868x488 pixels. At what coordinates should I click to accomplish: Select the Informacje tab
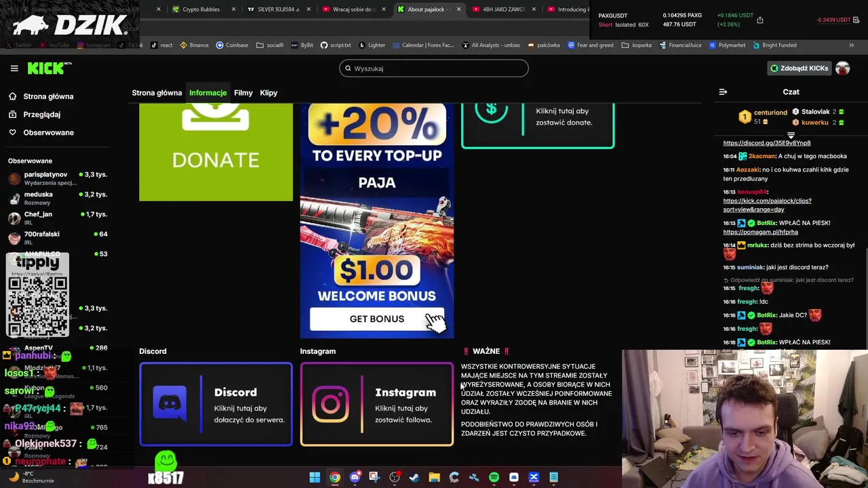coord(208,93)
